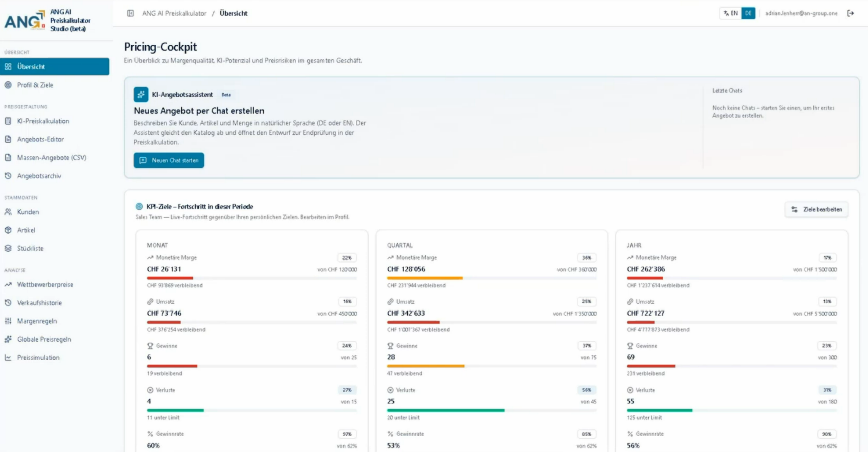Screen dimensions: 868x452
Task: Click the value CHF 342'633 under QUARTAL
Action: 406,313
